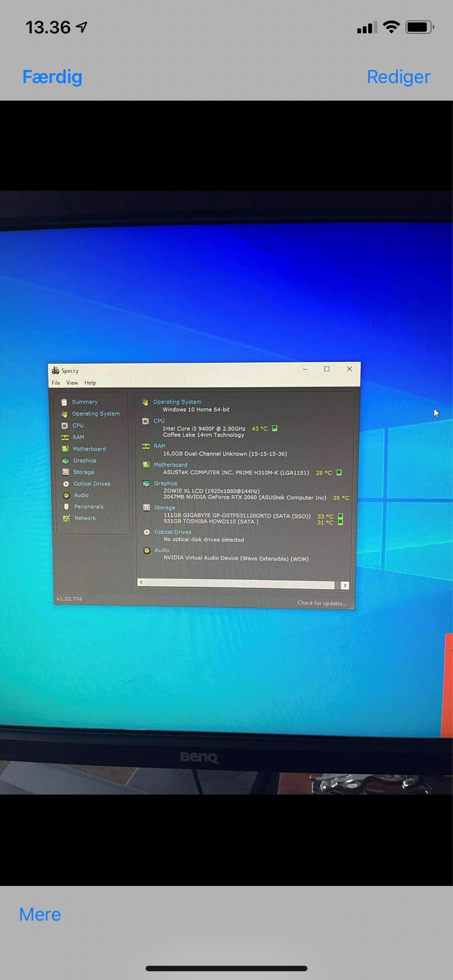The height and width of the screenshot is (980, 453).
Task: Click No optical disk drives detected text
Action: 204,540
